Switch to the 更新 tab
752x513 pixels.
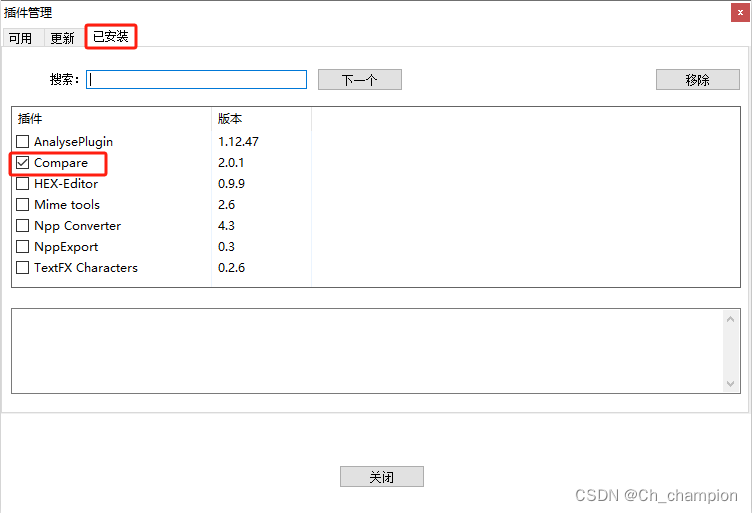click(62, 37)
